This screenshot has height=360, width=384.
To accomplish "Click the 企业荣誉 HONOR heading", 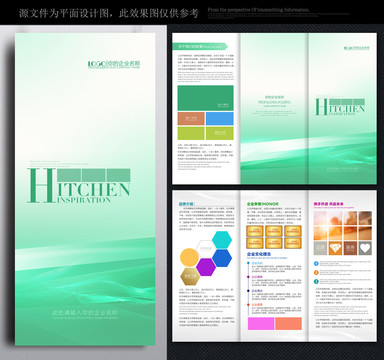I will [x=263, y=204].
